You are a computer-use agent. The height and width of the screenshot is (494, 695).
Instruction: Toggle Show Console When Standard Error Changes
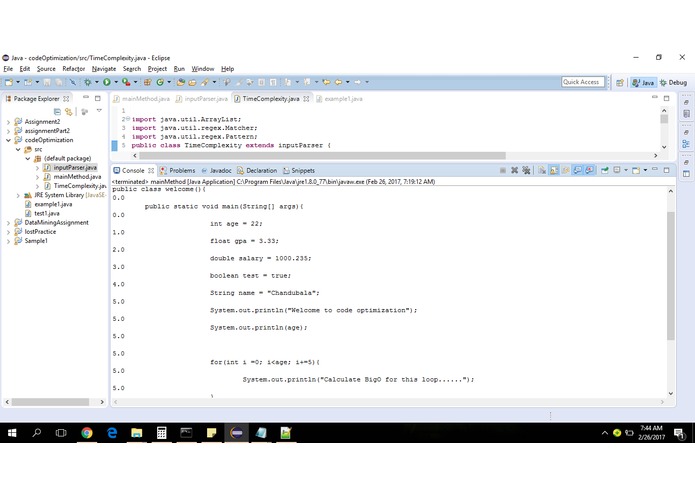(589, 171)
